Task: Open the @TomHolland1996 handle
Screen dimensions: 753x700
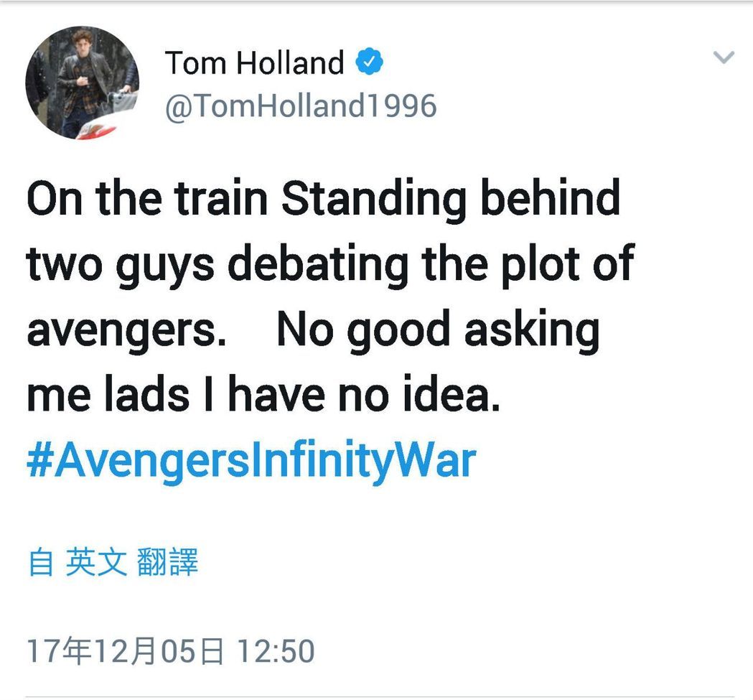Action: click(301, 106)
